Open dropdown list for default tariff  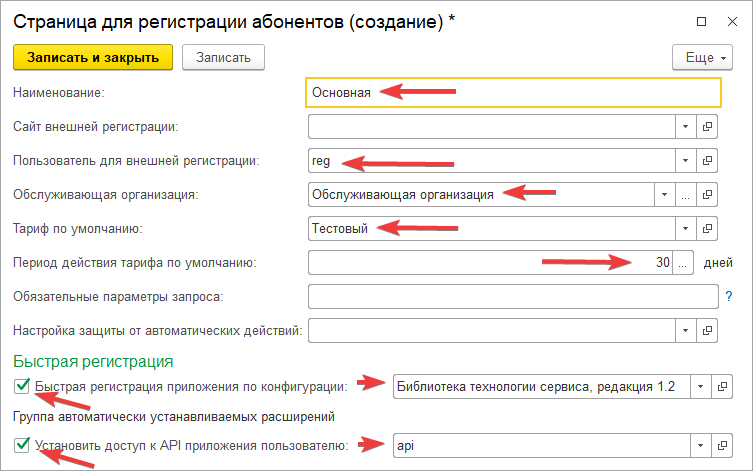tap(685, 229)
